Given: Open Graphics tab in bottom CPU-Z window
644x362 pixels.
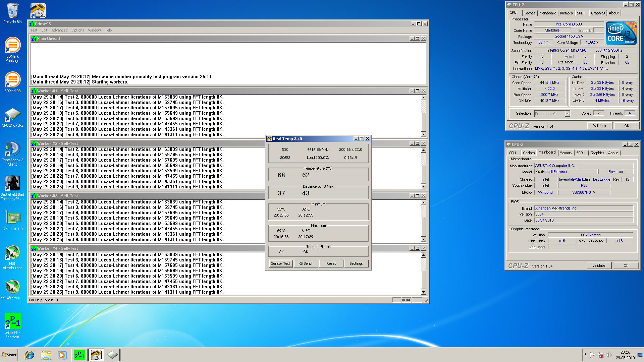Looking at the screenshot, I should tap(597, 153).
